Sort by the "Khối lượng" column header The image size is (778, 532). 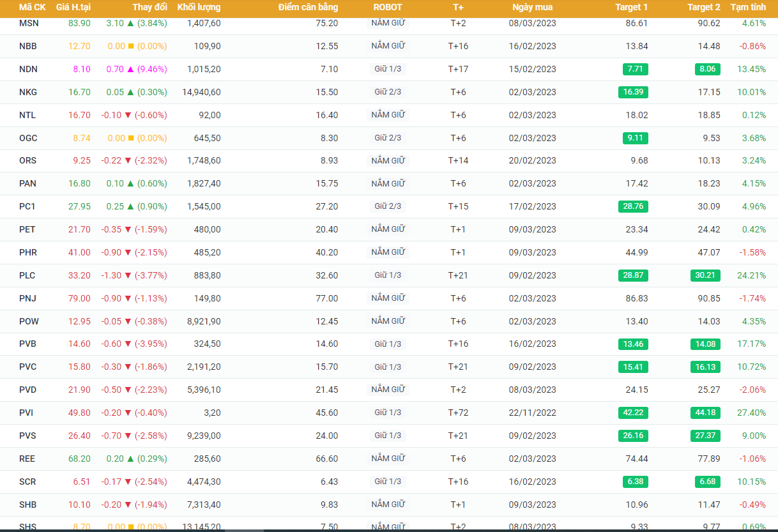199,7
